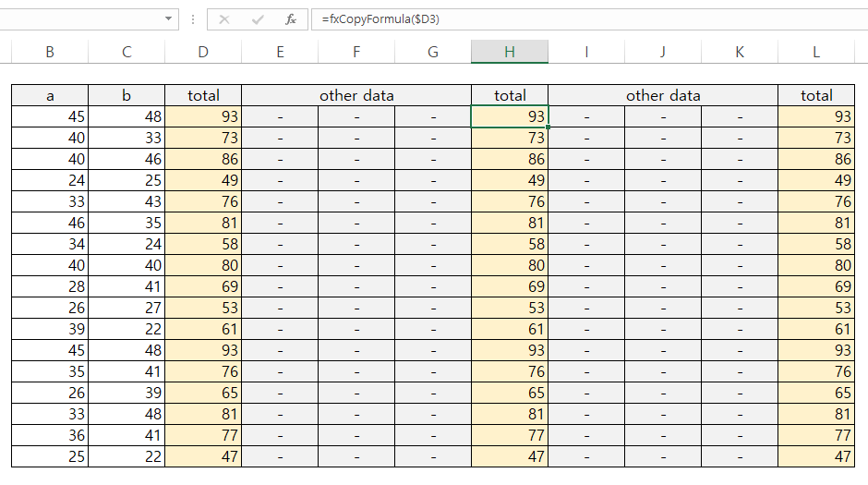Select column D header
The height and width of the screenshot is (485, 868).
pyautogui.click(x=203, y=52)
